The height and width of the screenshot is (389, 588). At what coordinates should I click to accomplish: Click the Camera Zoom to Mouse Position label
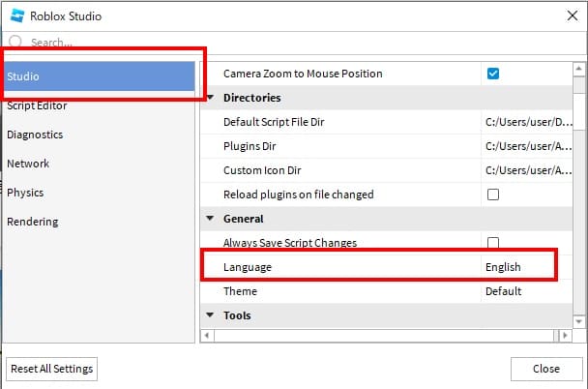tap(303, 74)
